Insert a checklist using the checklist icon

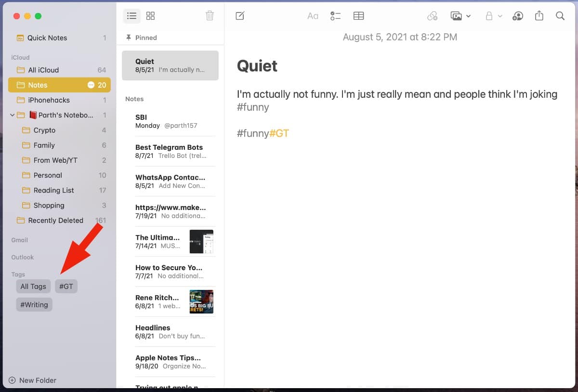pos(335,16)
